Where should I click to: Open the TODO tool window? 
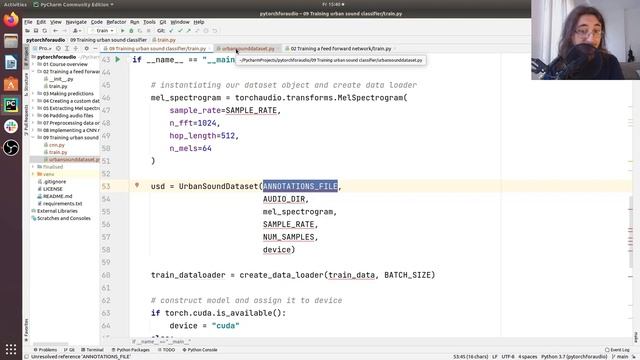coord(167,350)
